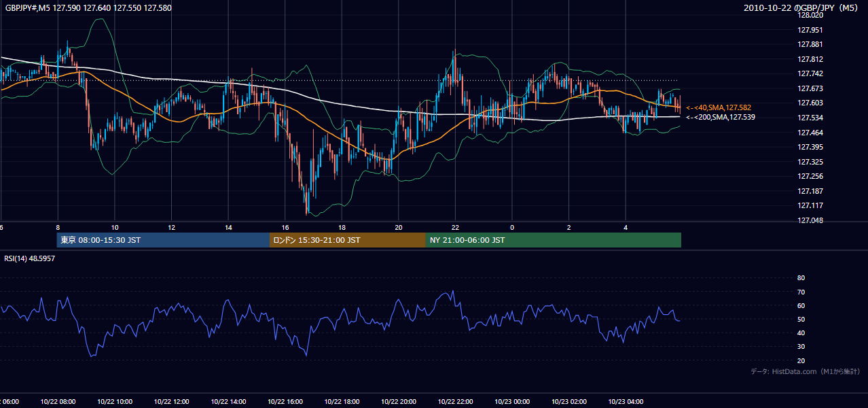Screen dimensions: 868x408
Task: Click the RSI 40 level label
Action: [801, 333]
